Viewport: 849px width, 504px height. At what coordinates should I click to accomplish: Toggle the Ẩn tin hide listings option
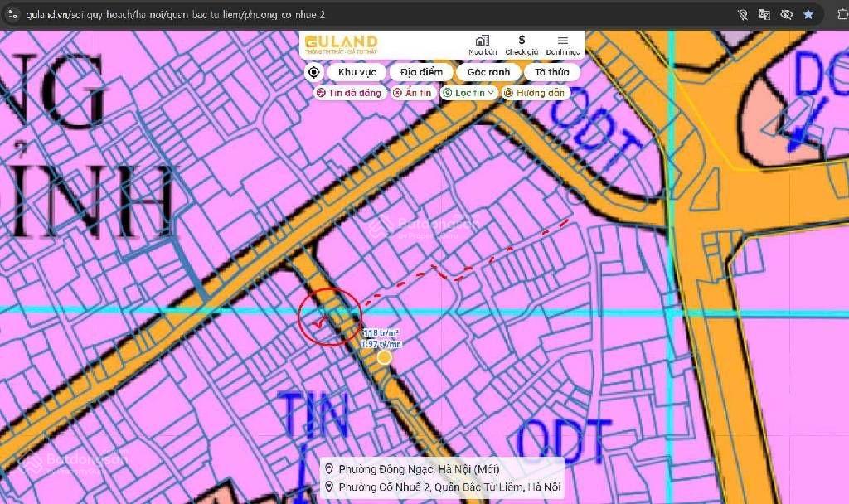click(x=413, y=93)
